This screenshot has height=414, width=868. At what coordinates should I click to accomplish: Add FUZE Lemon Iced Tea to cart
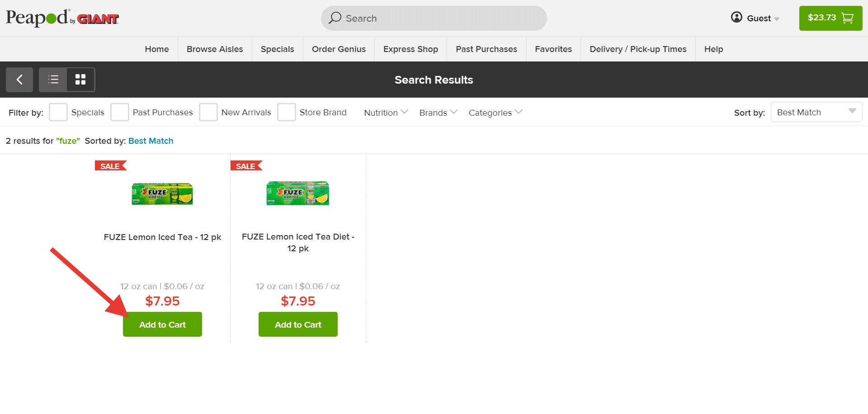tap(162, 325)
